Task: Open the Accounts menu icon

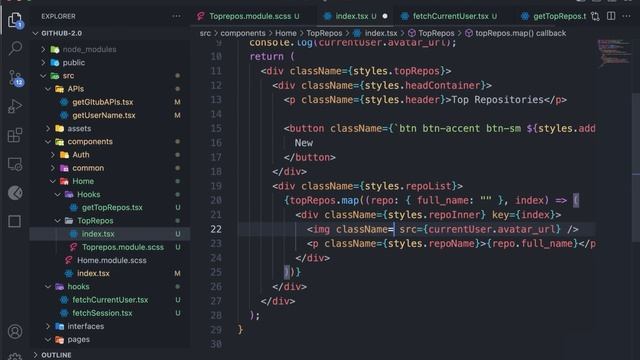Action: pos(15,331)
